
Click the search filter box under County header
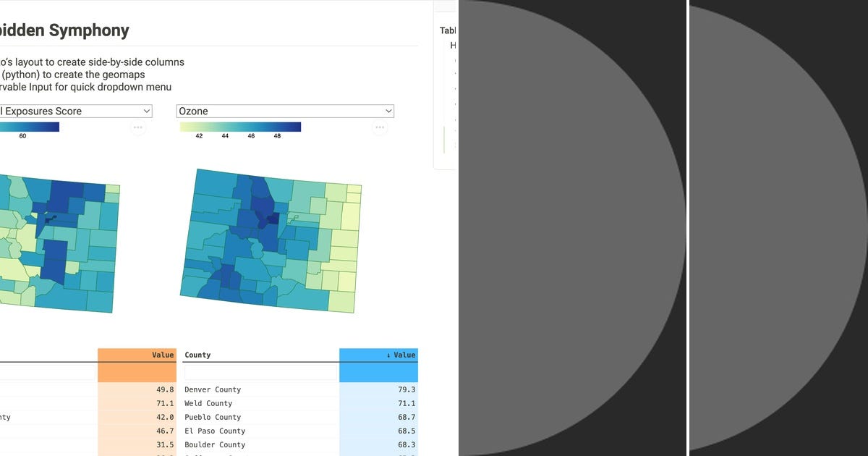pos(260,371)
